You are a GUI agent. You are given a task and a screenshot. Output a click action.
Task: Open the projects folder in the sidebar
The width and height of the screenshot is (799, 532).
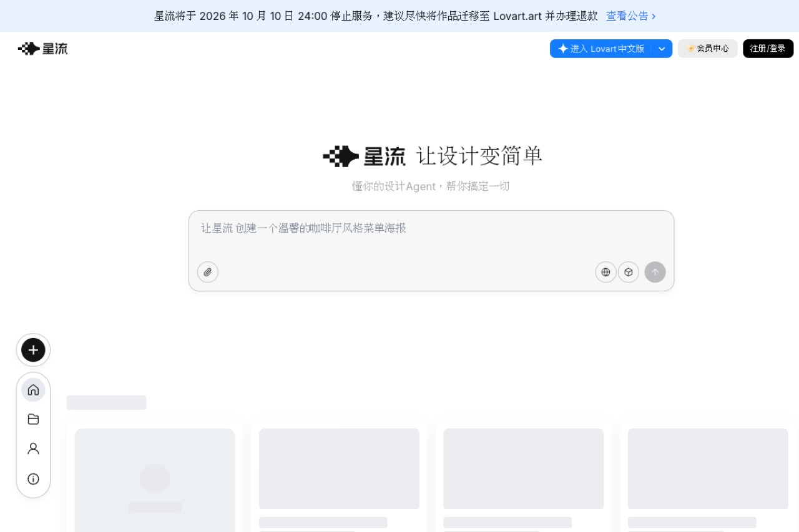point(33,419)
